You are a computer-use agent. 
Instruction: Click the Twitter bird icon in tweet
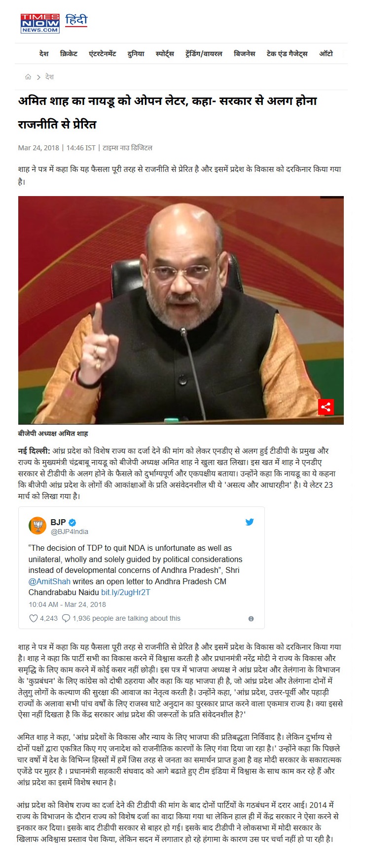[250, 522]
